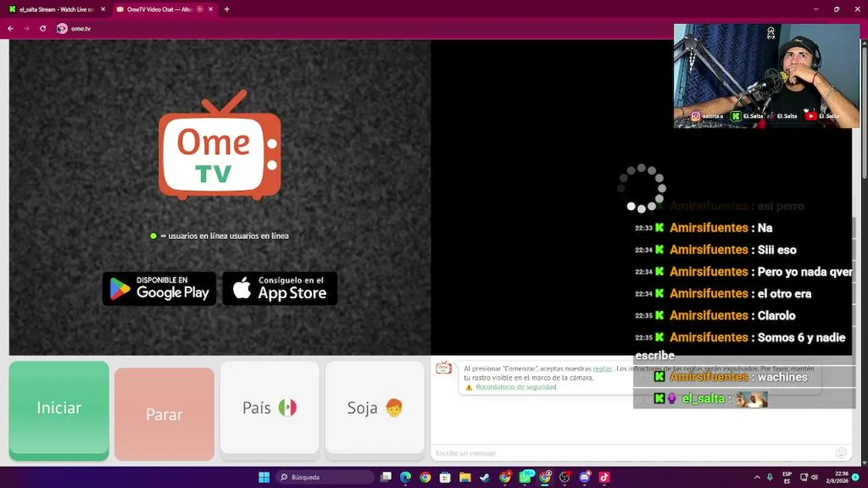Click the webcam overlay of the streamer
This screenshot has width=868, height=488.
tap(766, 76)
